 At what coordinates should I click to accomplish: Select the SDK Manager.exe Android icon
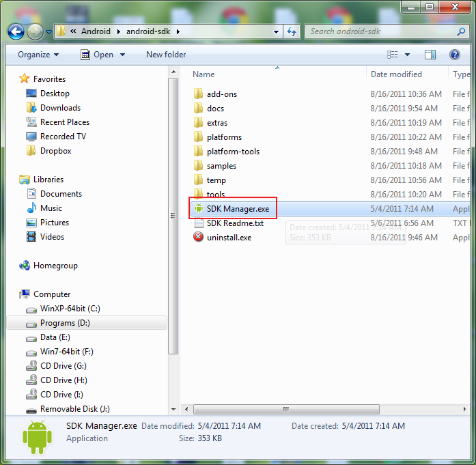(199, 208)
